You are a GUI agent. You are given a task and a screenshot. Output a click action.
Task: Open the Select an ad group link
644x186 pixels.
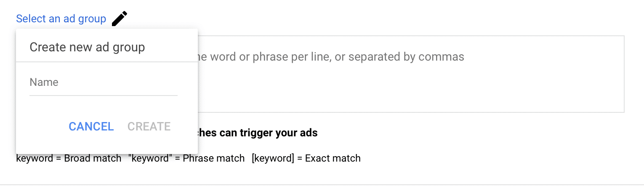pyautogui.click(x=61, y=19)
